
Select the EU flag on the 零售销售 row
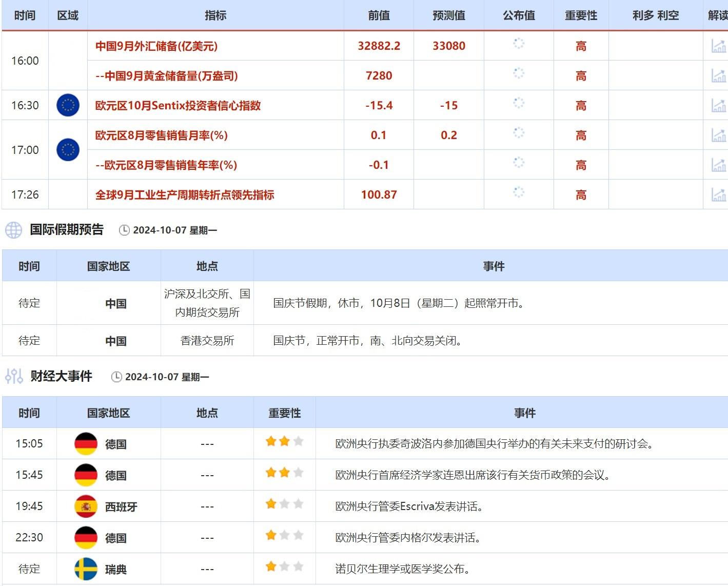67,150
